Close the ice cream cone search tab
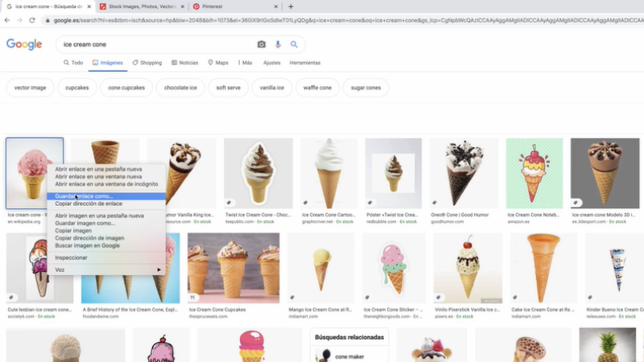 89,6
